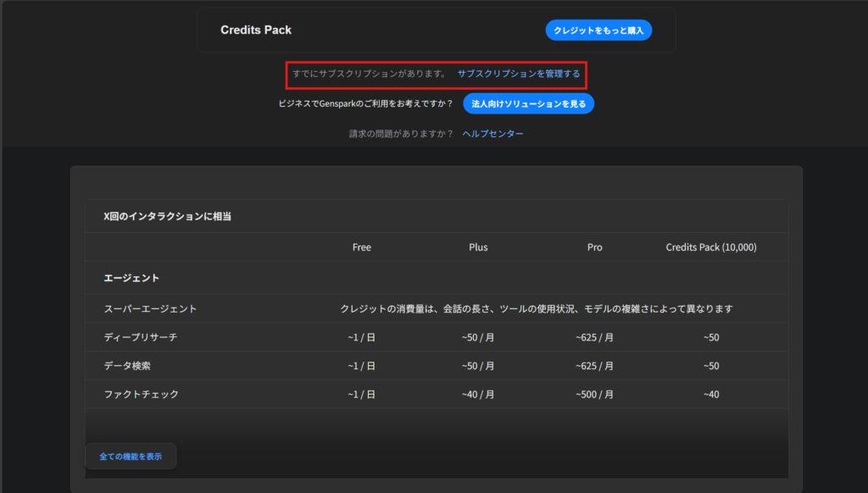Expand the list with 全ての機能を表示

tap(131, 457)
